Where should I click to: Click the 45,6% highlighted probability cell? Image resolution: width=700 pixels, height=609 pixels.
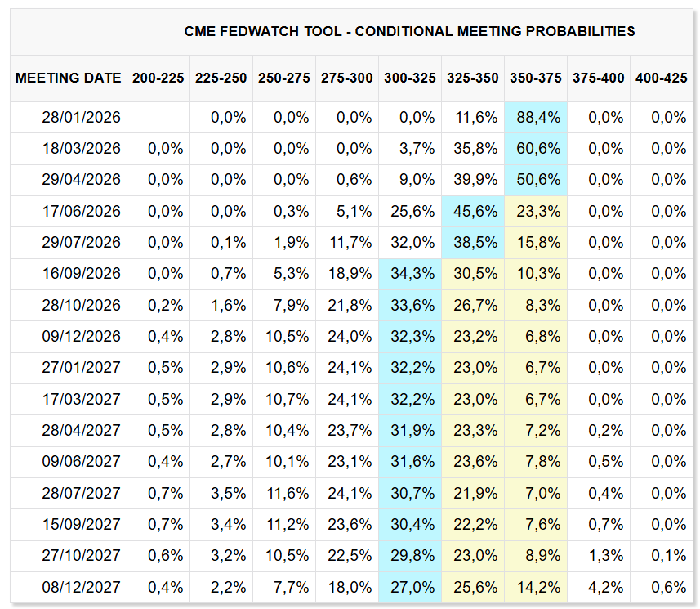coord(475,212)
